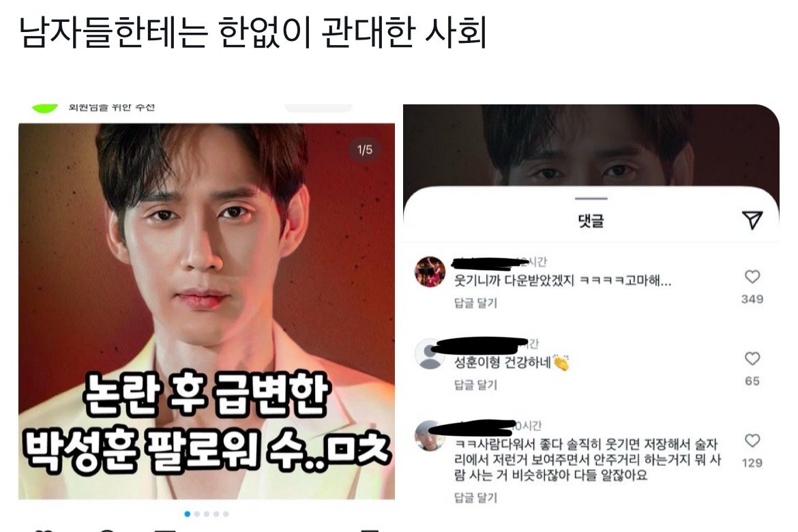Click the 1/5 slide counter badge
798x532 pixels.
364,149
